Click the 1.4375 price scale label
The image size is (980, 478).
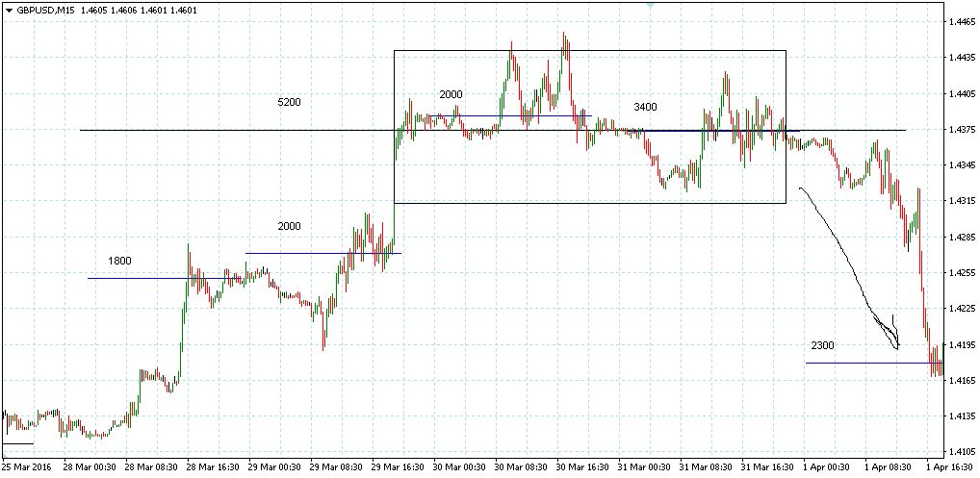962,129
